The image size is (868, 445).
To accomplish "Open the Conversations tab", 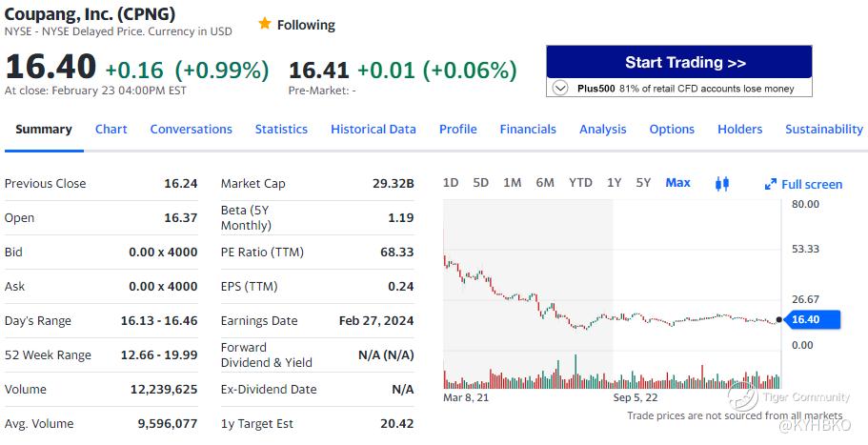I will [x=191, y=129].
